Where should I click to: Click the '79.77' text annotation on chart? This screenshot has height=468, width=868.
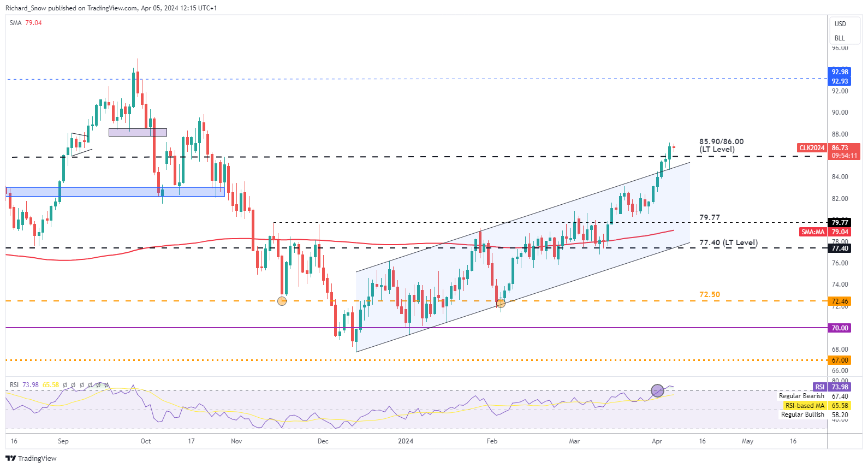coord(710,217)
